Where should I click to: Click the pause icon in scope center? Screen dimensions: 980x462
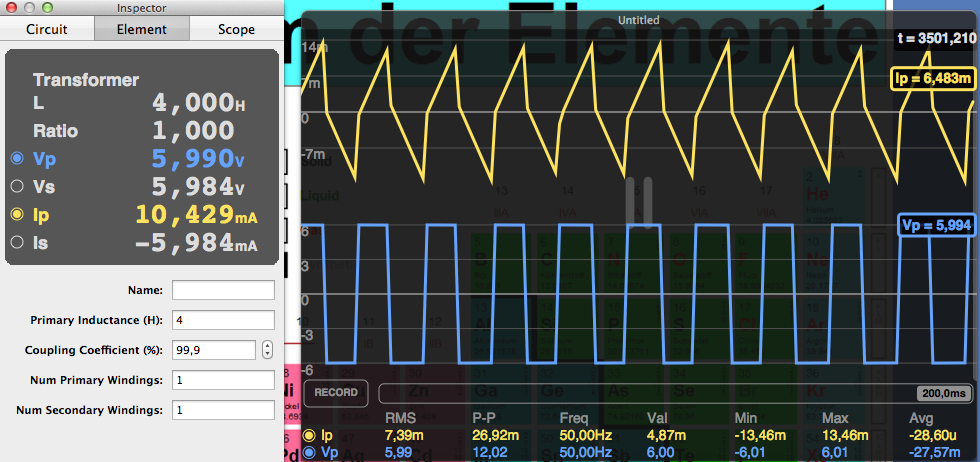[640, 202]
